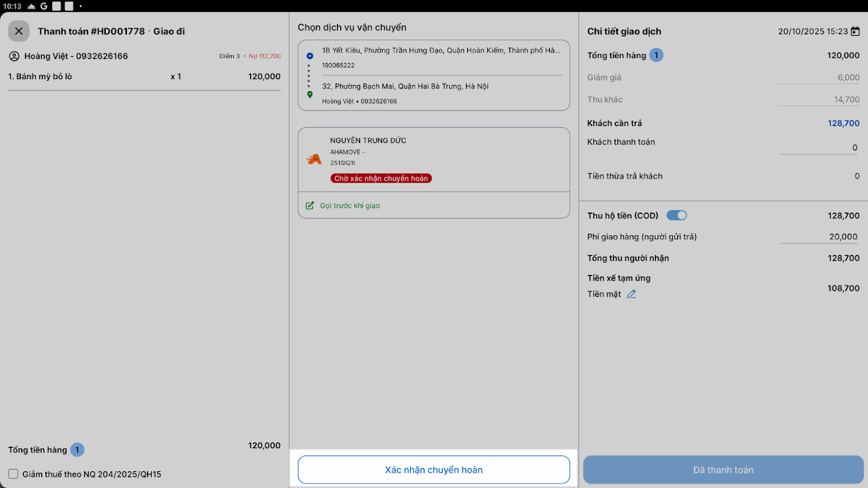This screenshot has height=488, width=868.
Task: Disable the Thu hộ tiền (COD) switch
Action: click(676, 216)
